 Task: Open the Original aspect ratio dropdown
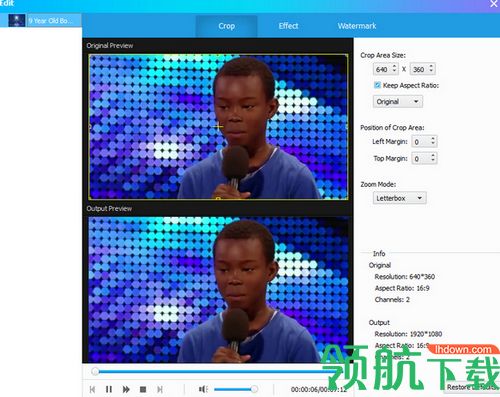398,102
